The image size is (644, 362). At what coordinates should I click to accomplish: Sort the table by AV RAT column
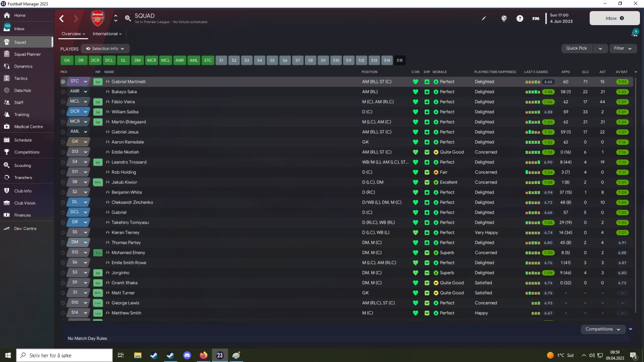[x=621, y=72]
